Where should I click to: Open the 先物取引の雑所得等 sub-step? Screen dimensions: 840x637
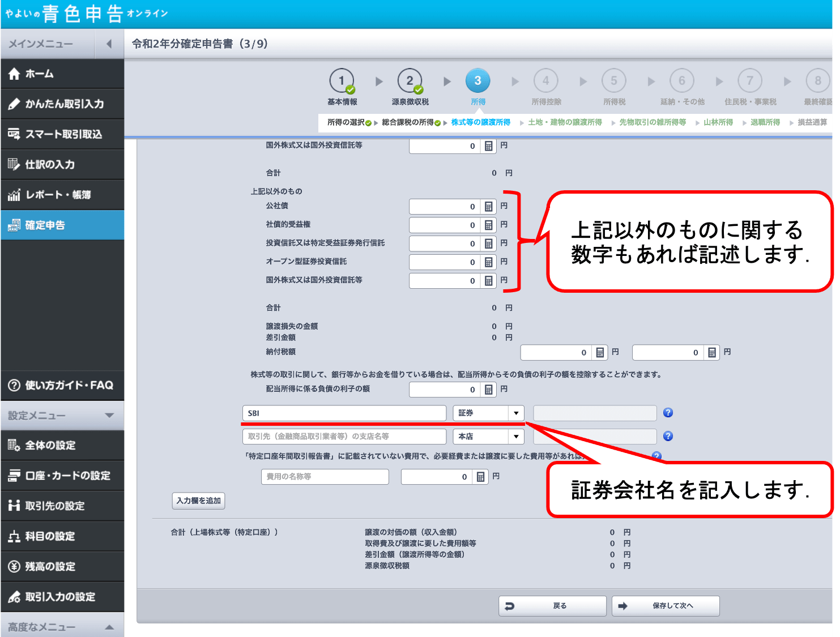(x=653, y=122)
